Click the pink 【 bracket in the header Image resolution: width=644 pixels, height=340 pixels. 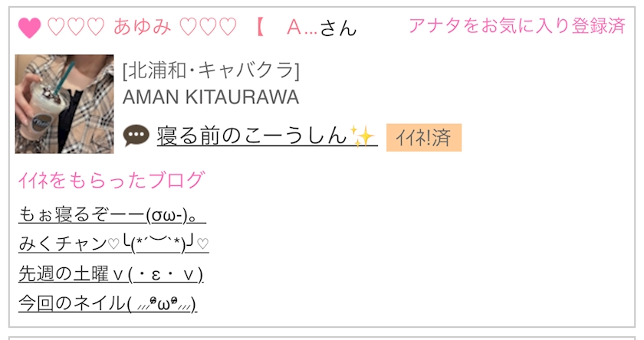pos(258,28)
